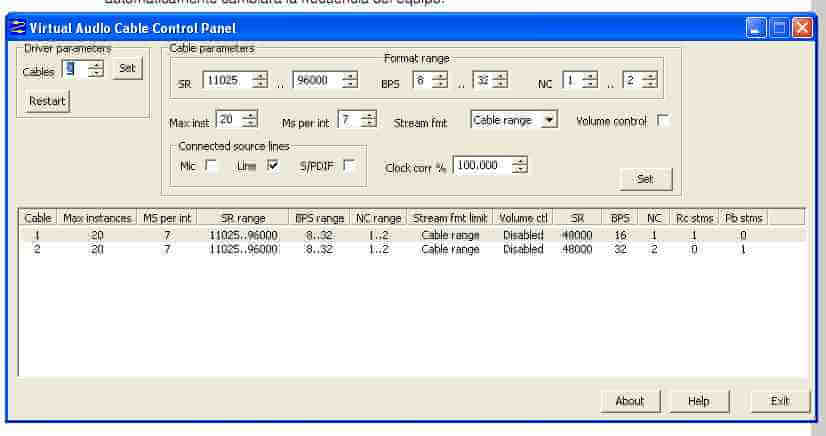The width and height of the screenshot is (826, 436).
Task: Click the Max instances column header
Action: click(x=97, y=217)
